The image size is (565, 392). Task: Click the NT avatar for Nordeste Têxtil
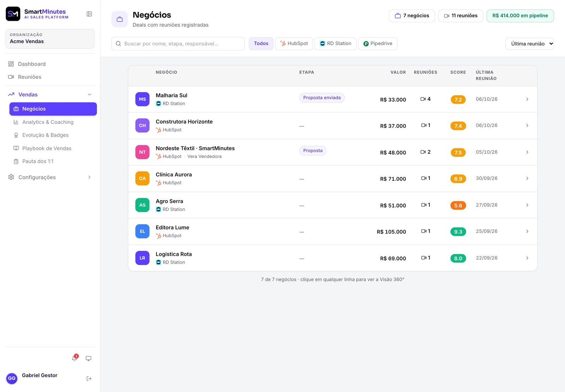[x=142, y=152]
